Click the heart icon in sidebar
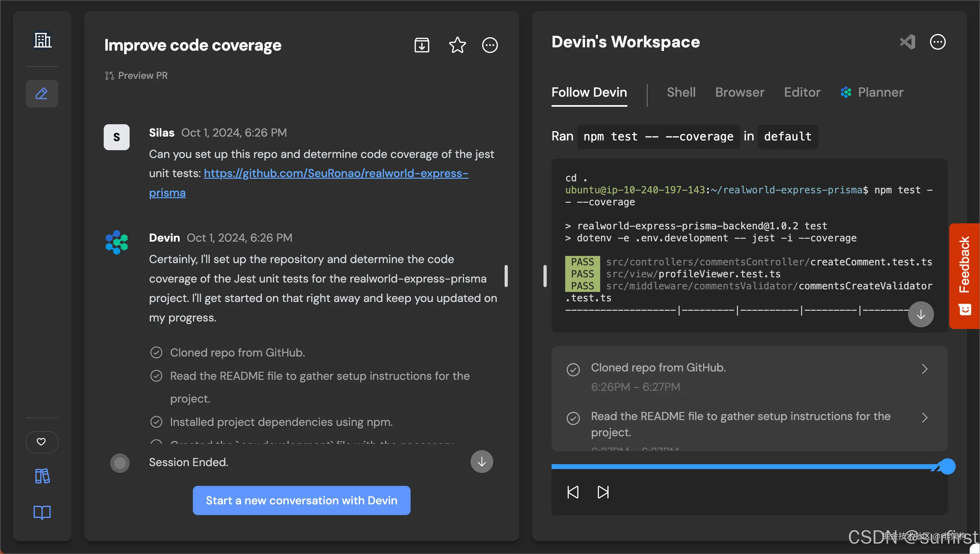The height and width of the screenshot is (554, 980). [x=41, y=442]
